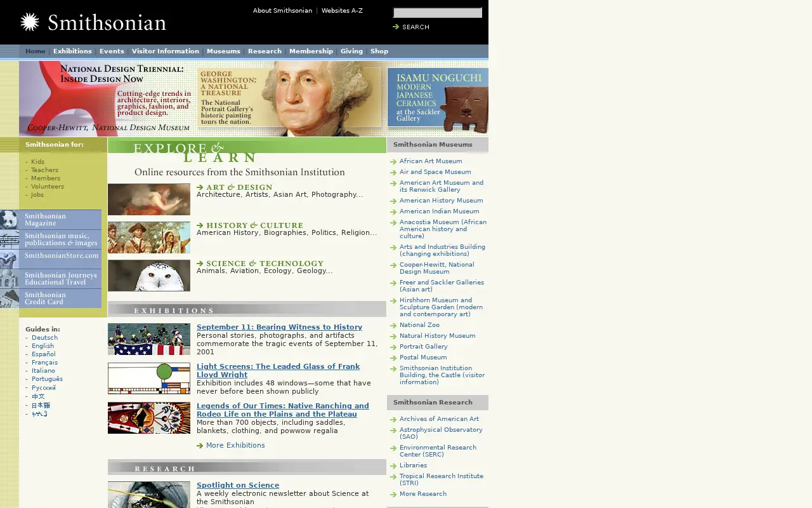Click the panda icon beside Smithsonian Magazine
This screenshot has height=508, width=812.
tap(9, 220)
